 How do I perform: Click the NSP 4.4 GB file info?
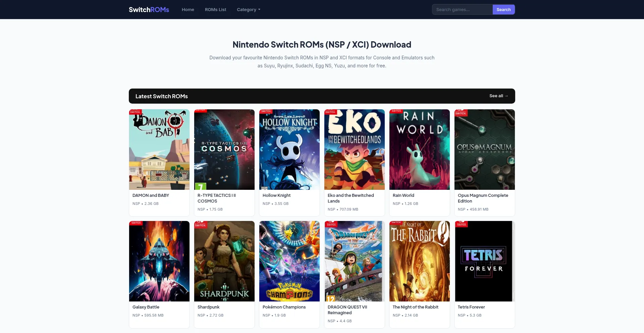(340, 321)
